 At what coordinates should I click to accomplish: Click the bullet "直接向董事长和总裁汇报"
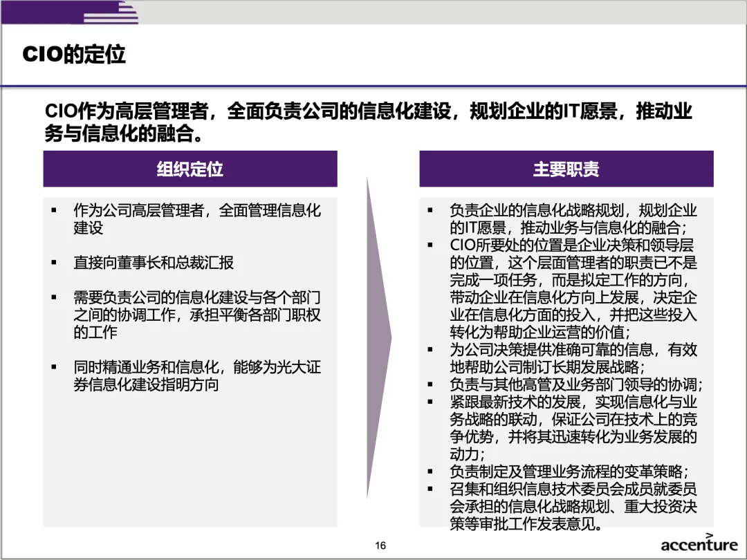coord(154,263)
